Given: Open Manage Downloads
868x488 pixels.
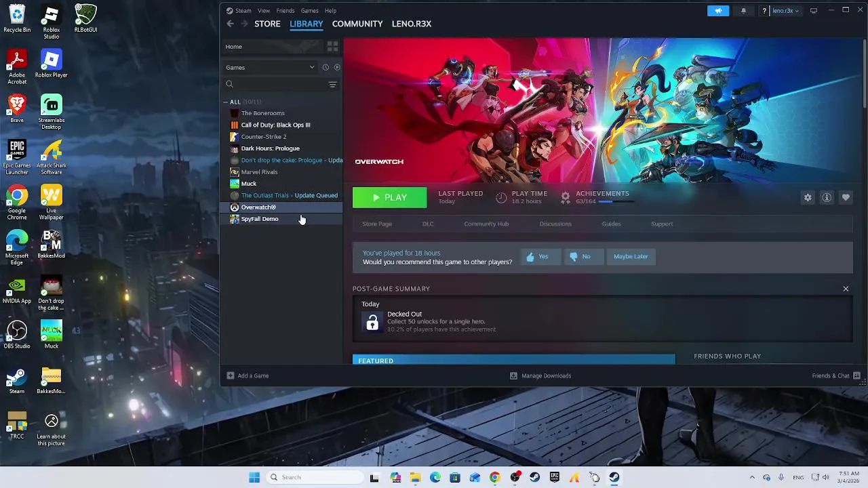Looking at the screenshot, I should [x=540, y=375].
